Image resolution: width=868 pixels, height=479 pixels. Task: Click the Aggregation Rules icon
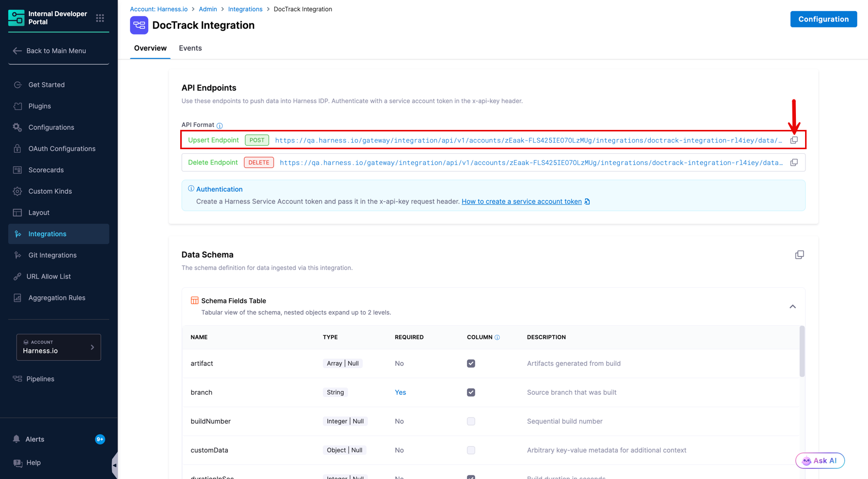[17, 298]
